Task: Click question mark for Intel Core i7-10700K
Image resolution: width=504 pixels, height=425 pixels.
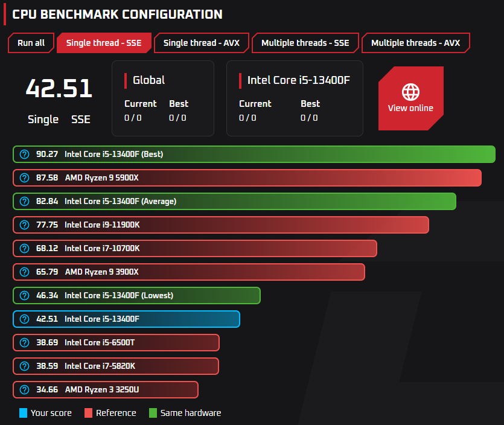Action: pos(24,249)
